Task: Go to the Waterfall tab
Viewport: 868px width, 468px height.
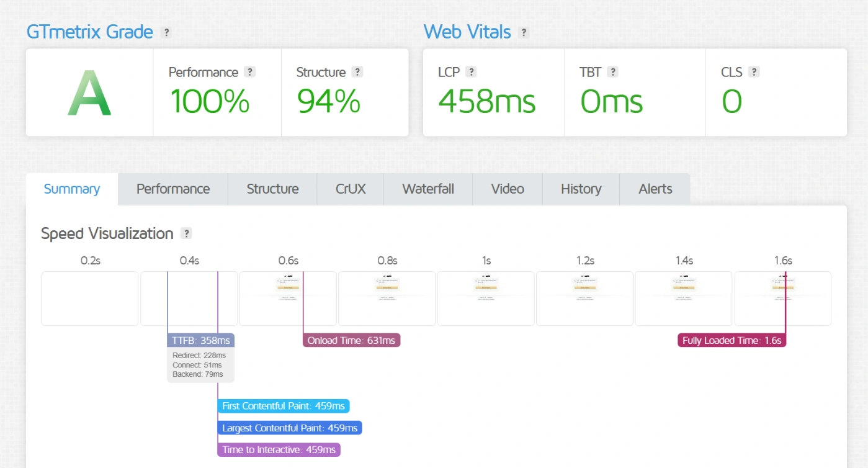Action: point(428,189)
